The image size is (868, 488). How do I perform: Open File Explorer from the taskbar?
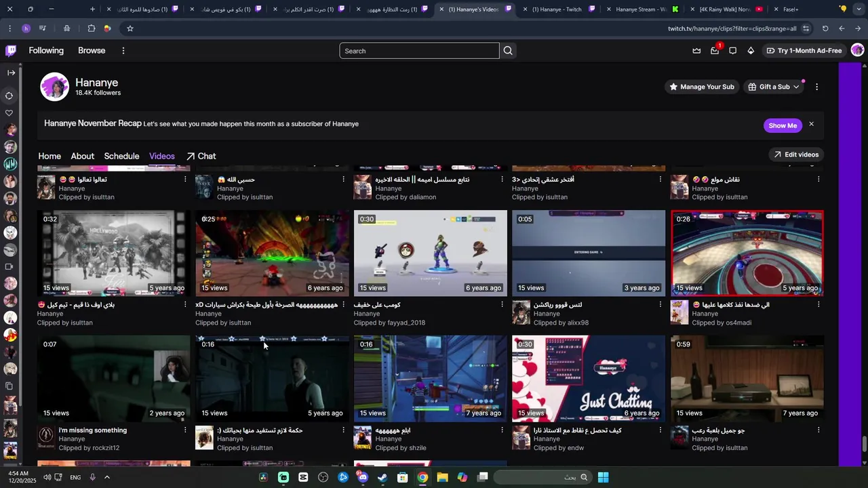(x=442, y=477)
